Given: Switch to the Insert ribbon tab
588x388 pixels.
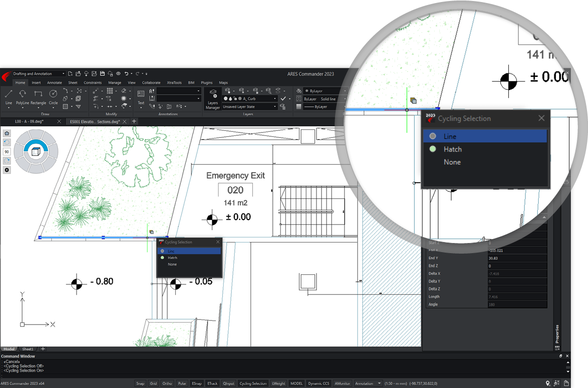Looking at the screenshot, I should 36,83.
